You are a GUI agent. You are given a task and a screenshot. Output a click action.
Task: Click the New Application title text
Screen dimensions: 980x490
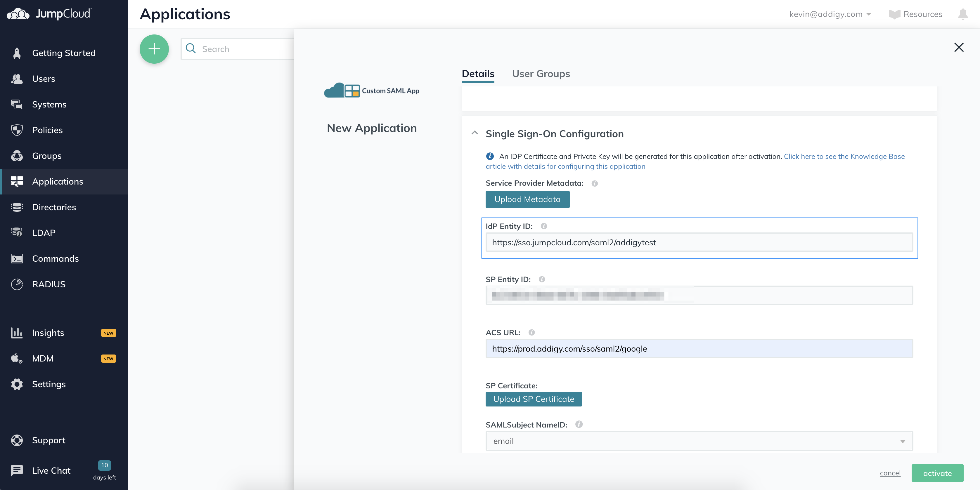pos(372,128)
